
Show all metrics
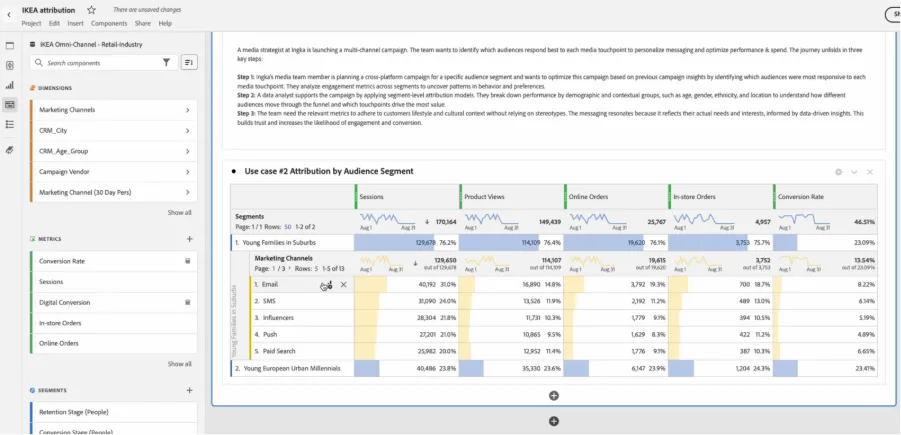[x=179, y=364]
